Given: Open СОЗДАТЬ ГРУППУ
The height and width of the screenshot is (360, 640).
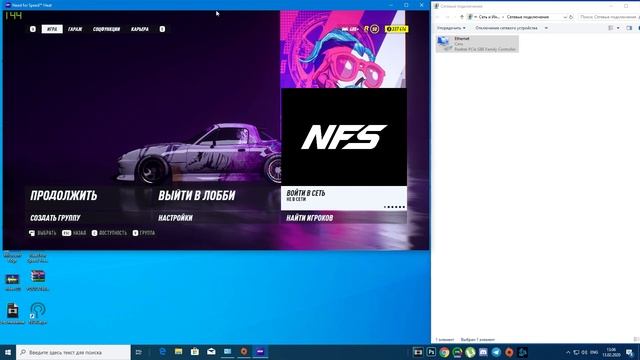Looking at the screenshot, I should point(55,218).
